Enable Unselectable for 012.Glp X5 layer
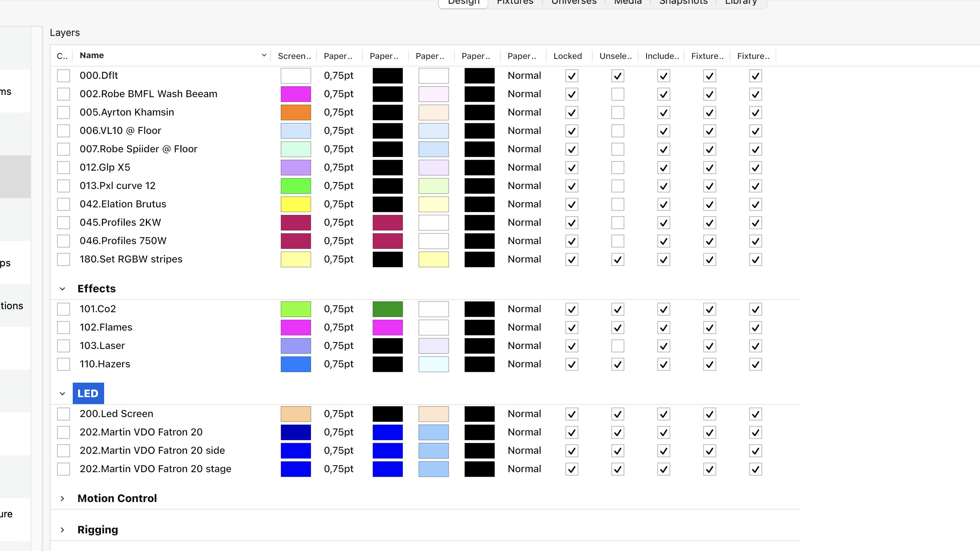The image size is (980, 551). [x=617, y=168]
